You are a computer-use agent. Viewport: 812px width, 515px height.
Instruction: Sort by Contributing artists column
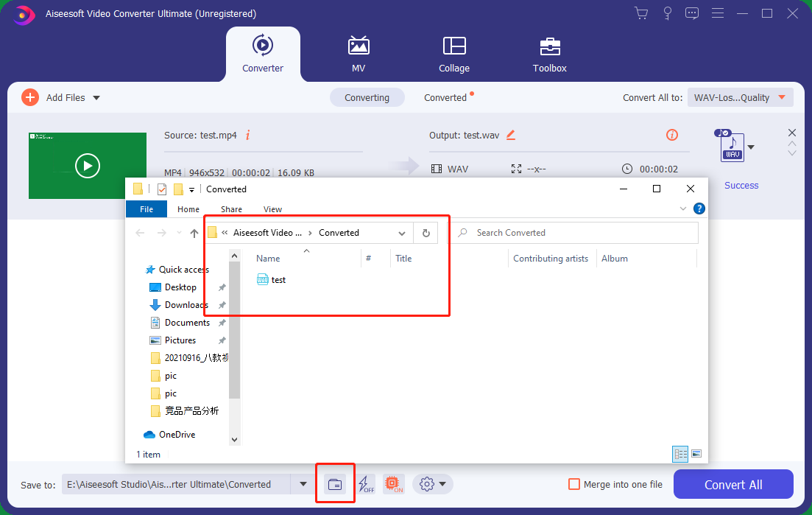click(x=551, y=259)
